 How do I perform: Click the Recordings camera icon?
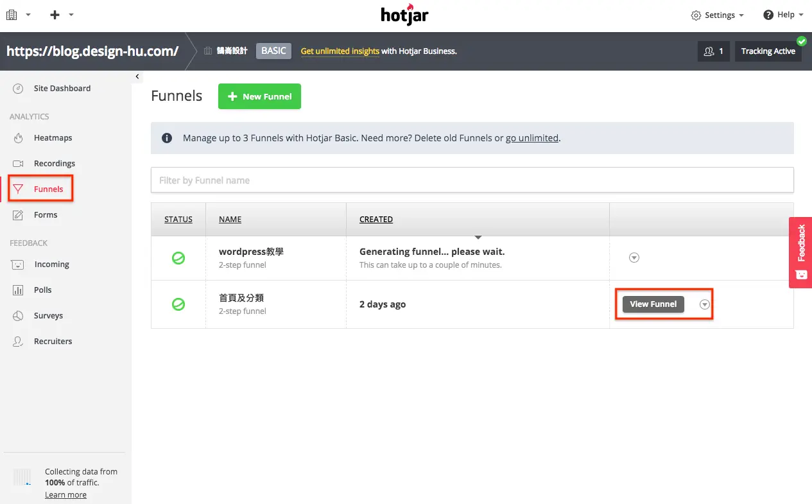coord(19,164)
